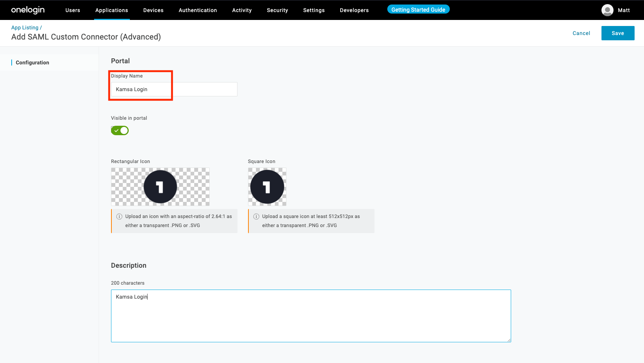The height and width of the screenshot is (363, 644).
Task: Click 'Add SAML Custom Connector (Advanced)' title
Action: coord(86,37)
